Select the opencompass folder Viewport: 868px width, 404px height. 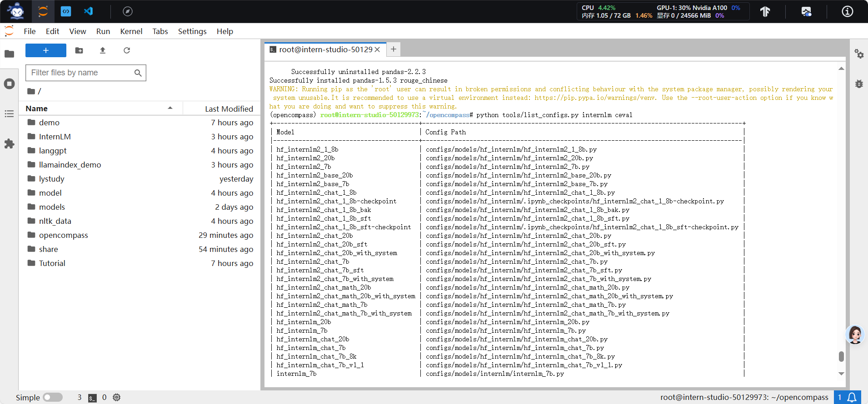140,235
